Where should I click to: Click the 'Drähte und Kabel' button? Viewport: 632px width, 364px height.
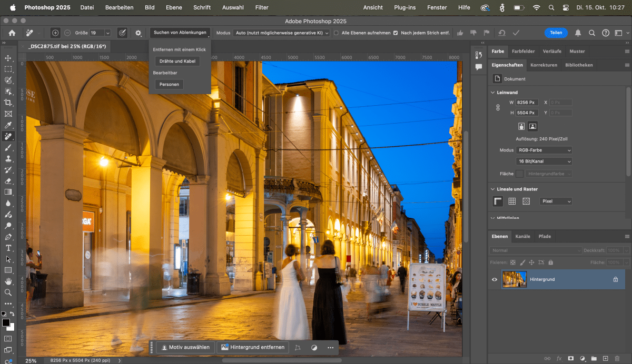(177, 61)
